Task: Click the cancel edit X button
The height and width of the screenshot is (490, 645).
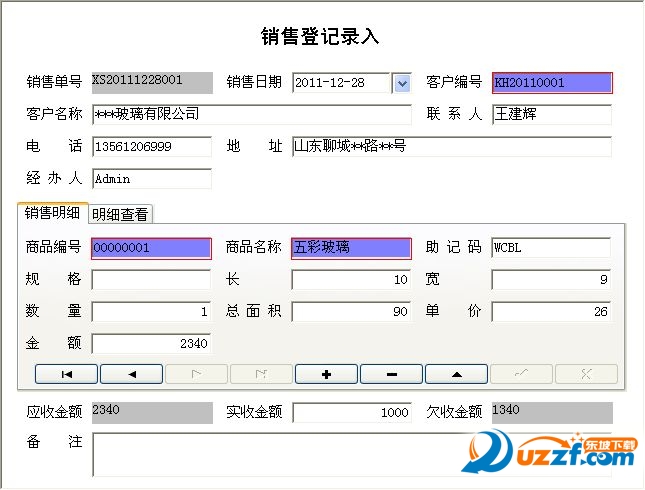Action: click(x=587, y=374)
